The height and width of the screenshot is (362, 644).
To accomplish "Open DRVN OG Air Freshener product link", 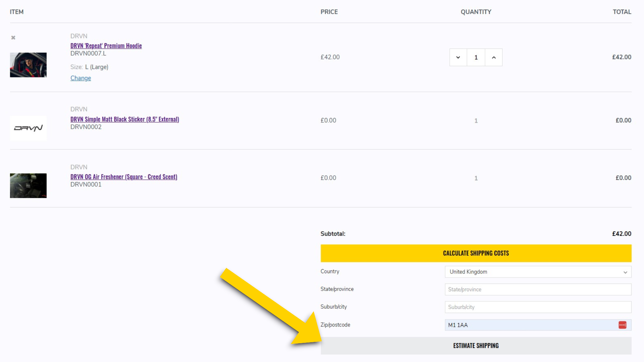I will [124, 177].
